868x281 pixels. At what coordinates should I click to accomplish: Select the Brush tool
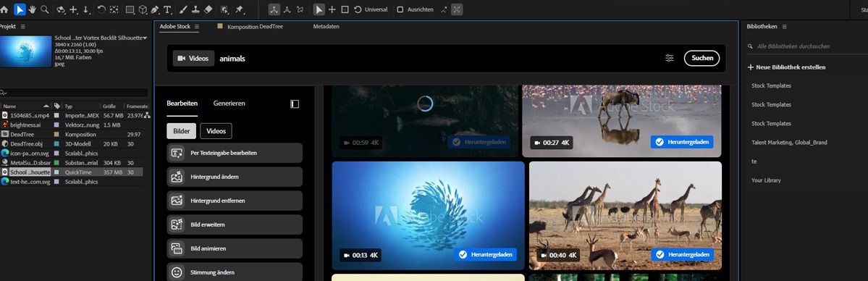point(182,9)
